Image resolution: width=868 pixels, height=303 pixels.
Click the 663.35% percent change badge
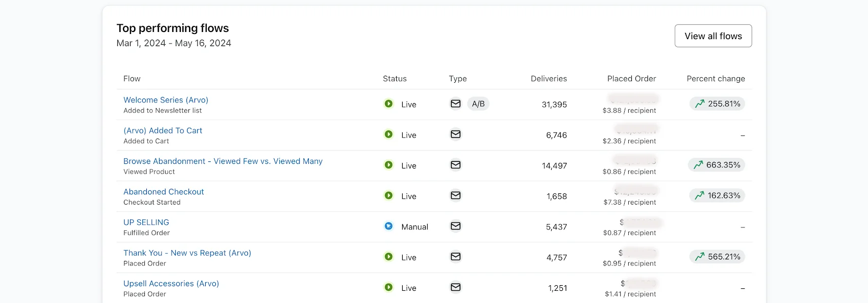(x=717, y=165)
